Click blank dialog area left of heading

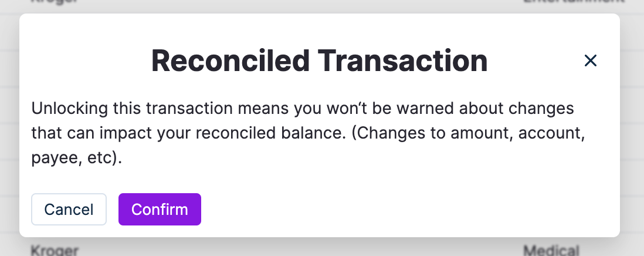[x=82, y=61]
